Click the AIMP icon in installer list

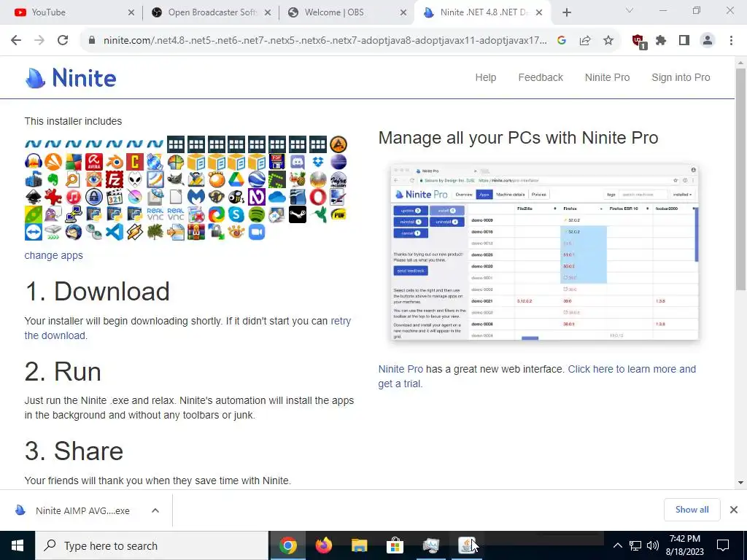[338, 144]
